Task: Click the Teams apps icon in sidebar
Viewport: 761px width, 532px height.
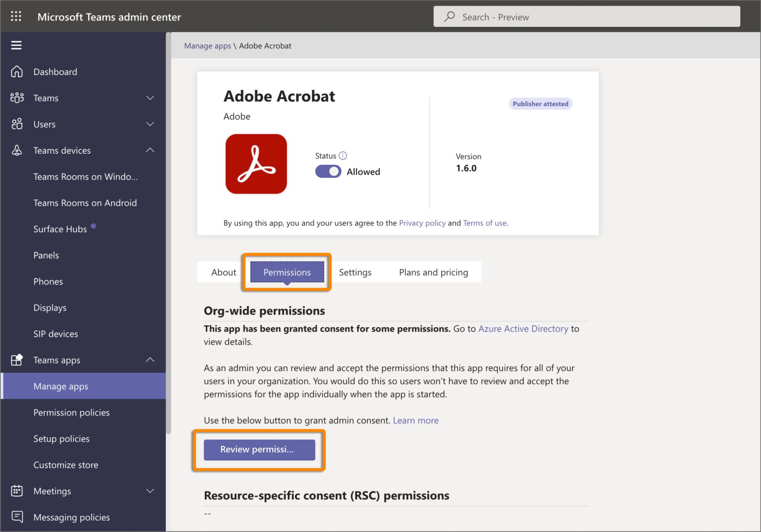Action: 16,359
